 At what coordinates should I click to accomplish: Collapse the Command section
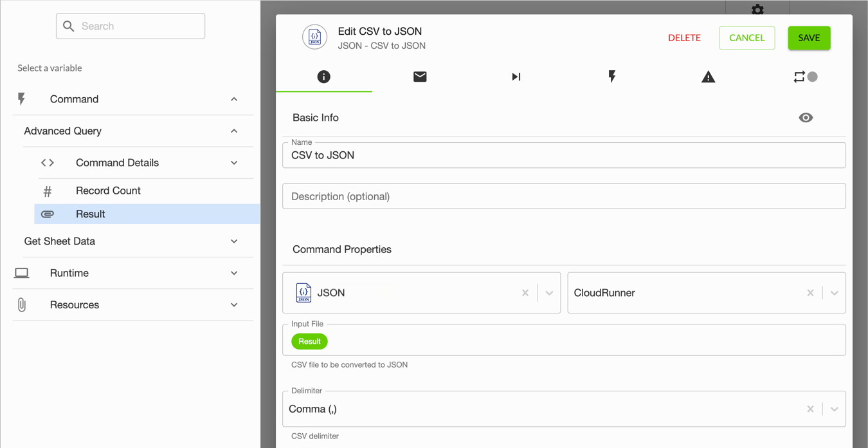tap(234, 99)
